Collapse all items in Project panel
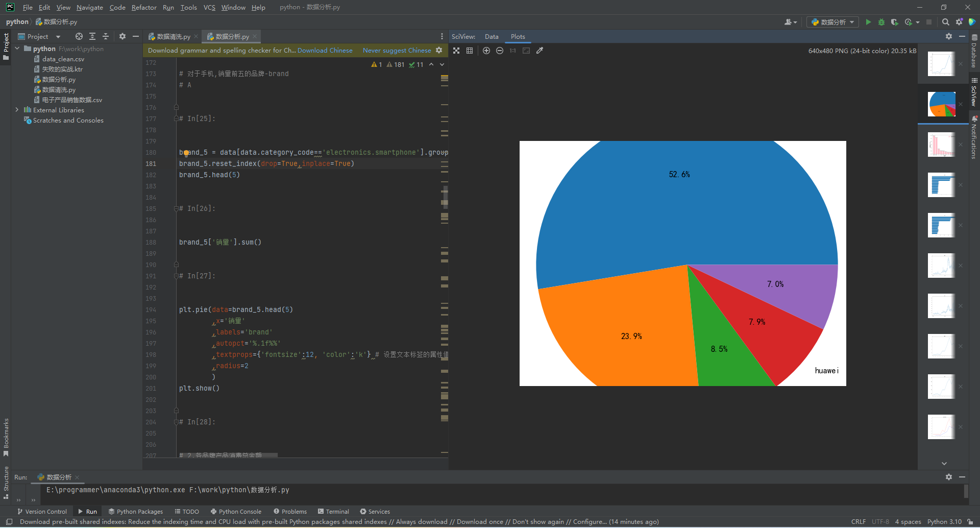This screenshot has height=528, width=980. click(x=106, y=36)
